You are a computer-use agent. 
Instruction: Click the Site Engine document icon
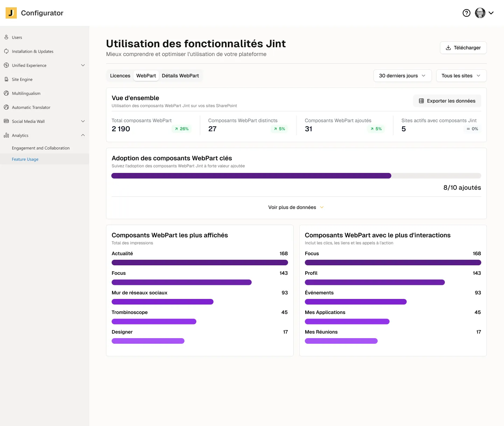coord(6,79)
